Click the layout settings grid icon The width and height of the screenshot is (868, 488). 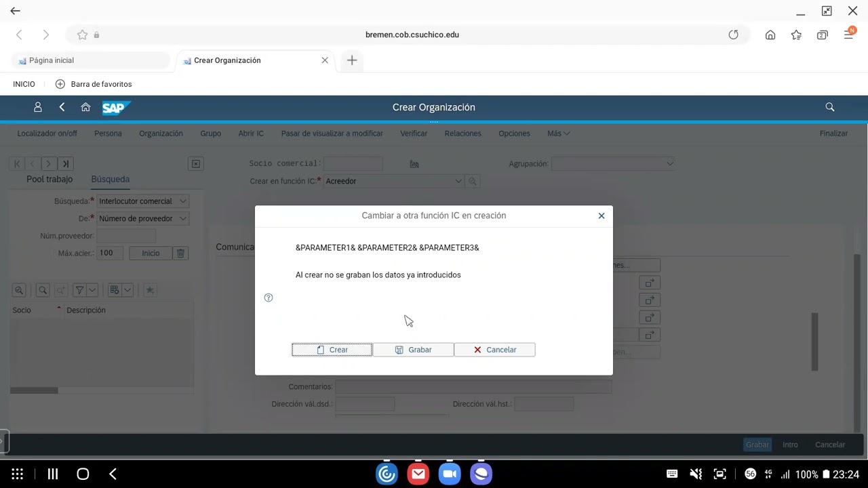[115, 290]
